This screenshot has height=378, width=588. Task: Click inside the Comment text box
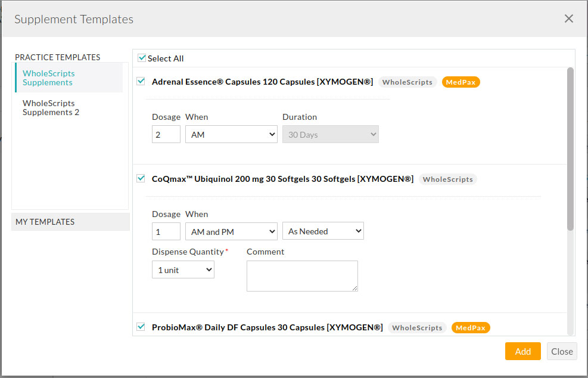pos(302,275)
